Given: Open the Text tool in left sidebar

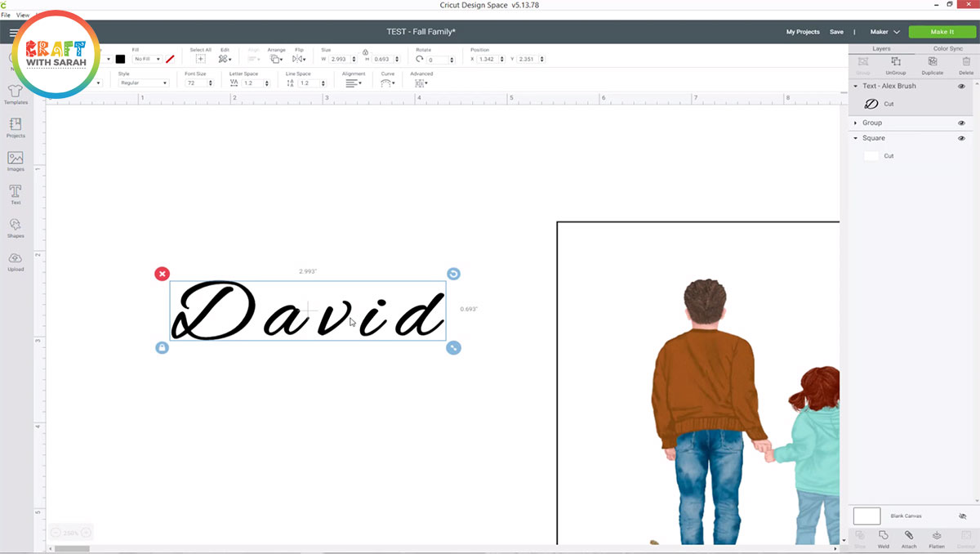Looking at the screenshot, I should click(x=15, y=194).
